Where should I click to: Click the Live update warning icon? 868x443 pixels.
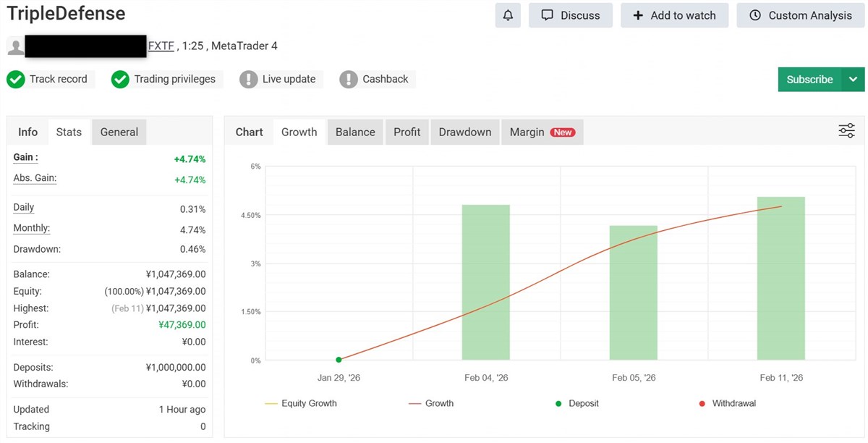coord(249,80)
